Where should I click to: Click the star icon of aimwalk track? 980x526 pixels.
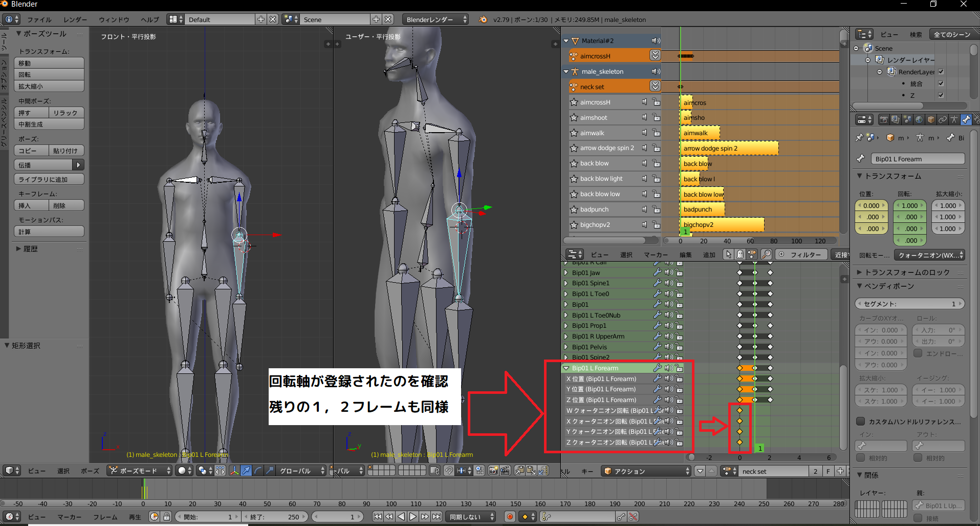pos(574,133)
